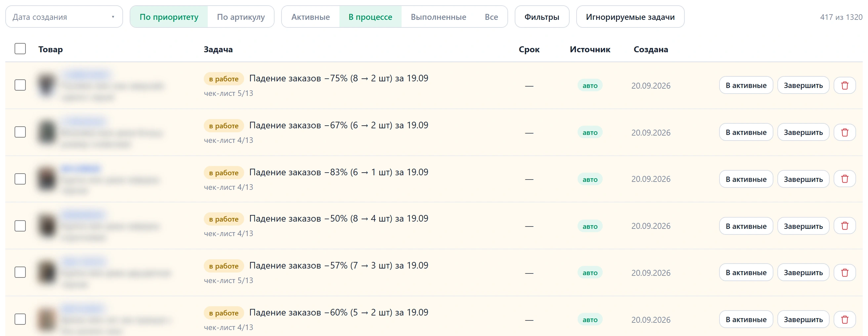Select the В процессе tab
Screen dimensions: 868x336
pos(370,17)
